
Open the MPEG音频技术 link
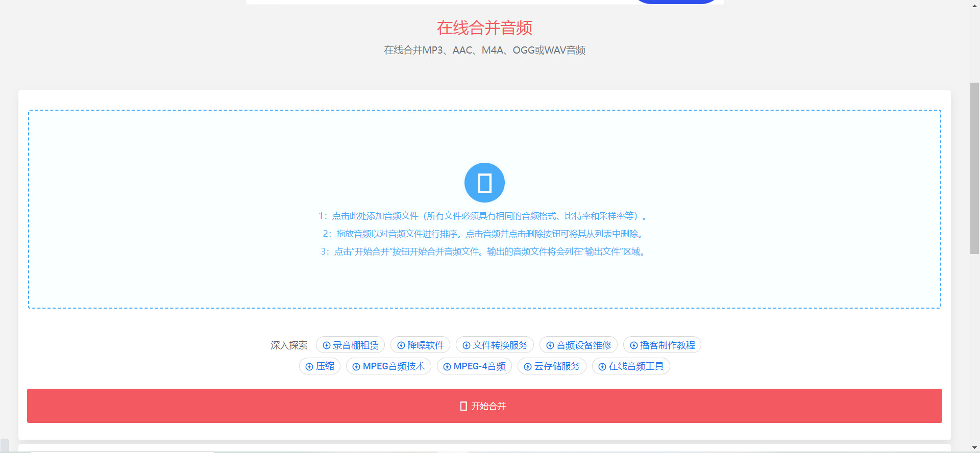tap(388, 366)
